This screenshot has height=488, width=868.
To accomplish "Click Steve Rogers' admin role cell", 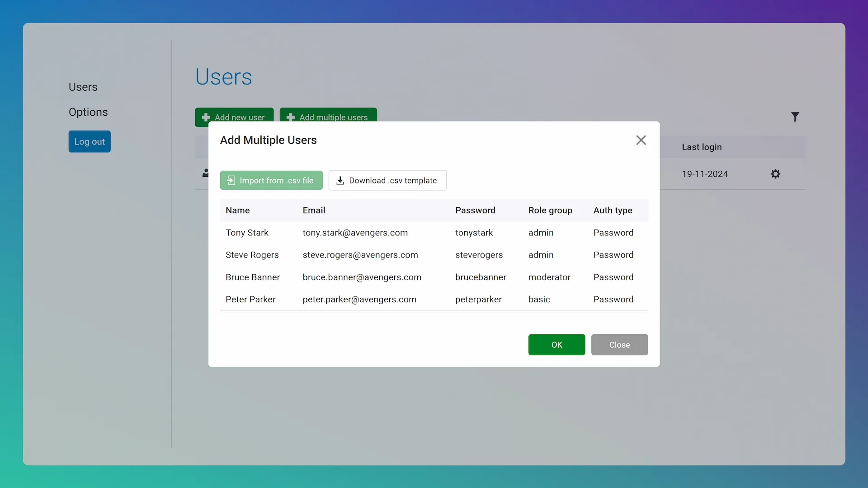I will click(x=541, y=255).
